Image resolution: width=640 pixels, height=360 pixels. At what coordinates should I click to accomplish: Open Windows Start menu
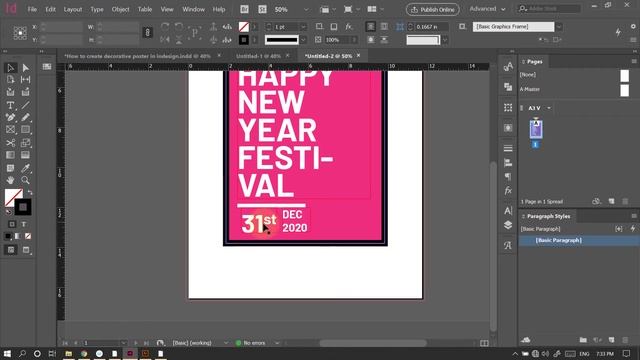point(7,353)
